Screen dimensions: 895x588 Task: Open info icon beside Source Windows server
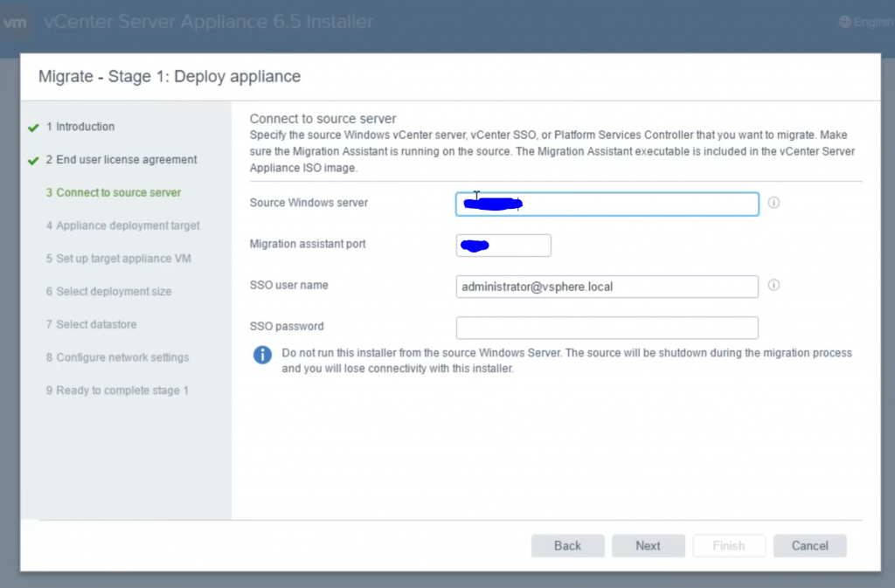click(774, 203)
